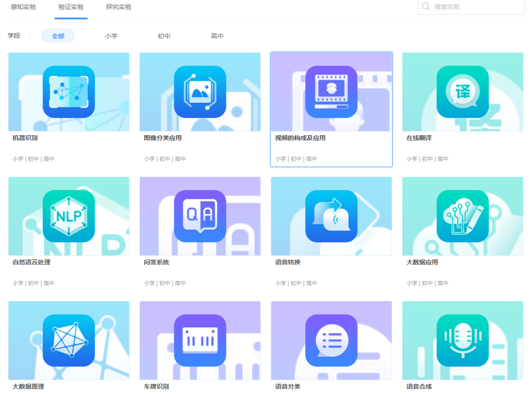Select the 初中 grade filter
This screenshot has width=532, height=395.
[x=163, y=36]
